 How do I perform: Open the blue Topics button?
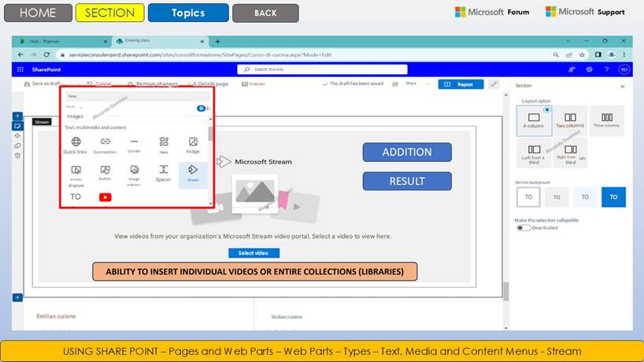188,13
